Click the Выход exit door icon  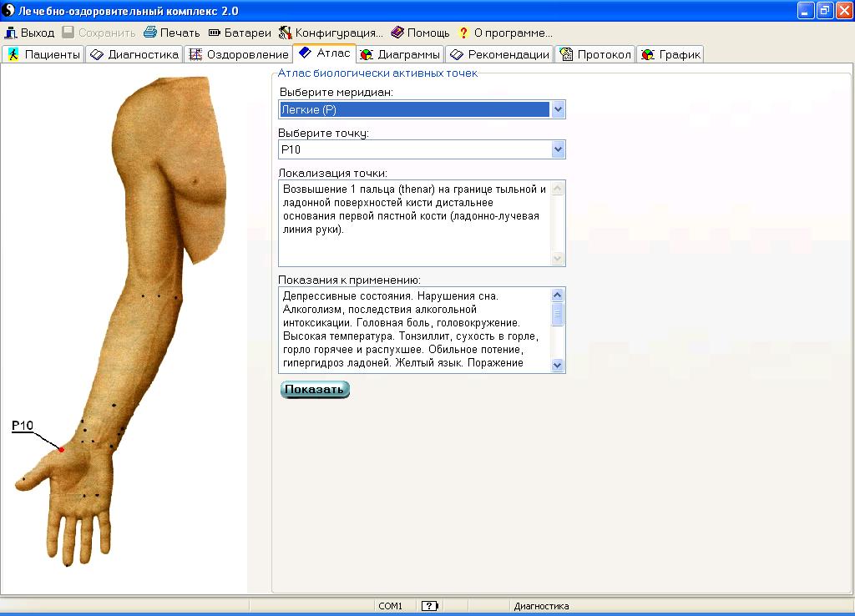(11, 33)
